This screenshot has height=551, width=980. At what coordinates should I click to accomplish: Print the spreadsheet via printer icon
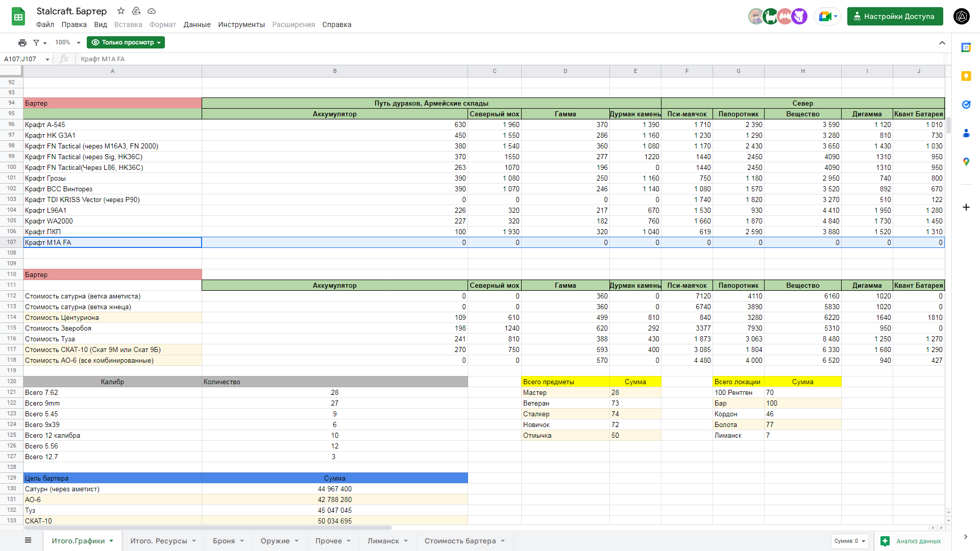(22, 43)
